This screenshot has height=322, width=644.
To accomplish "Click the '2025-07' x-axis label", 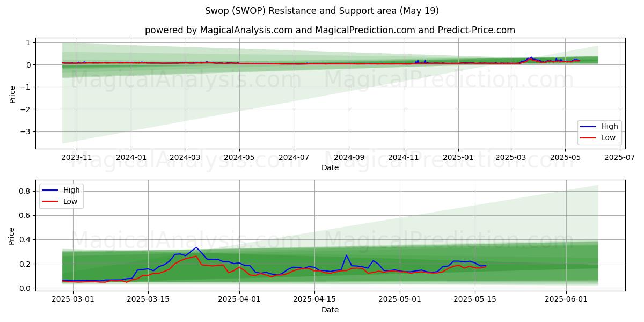I will 619,158.
